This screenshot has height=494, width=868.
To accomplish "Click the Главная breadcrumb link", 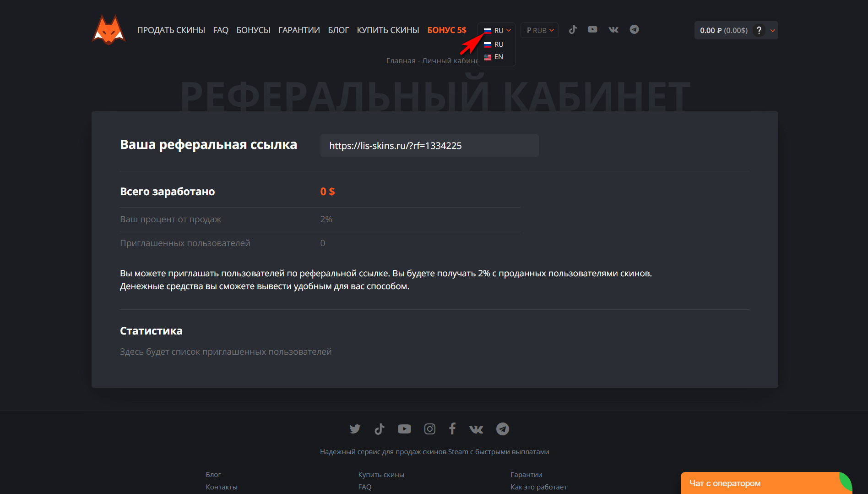I will (x=401, y=61).
